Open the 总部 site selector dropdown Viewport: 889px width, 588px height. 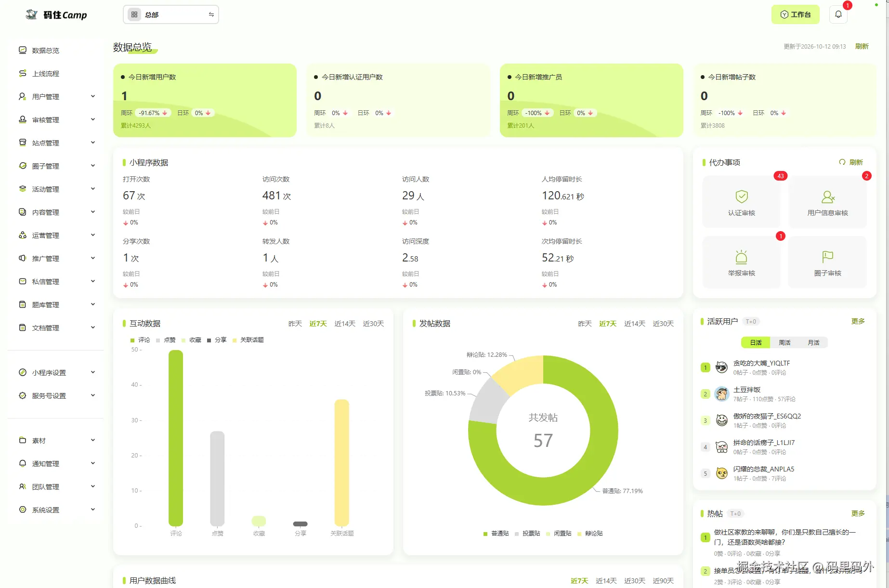pyautogui.click(x=171, y=14)
